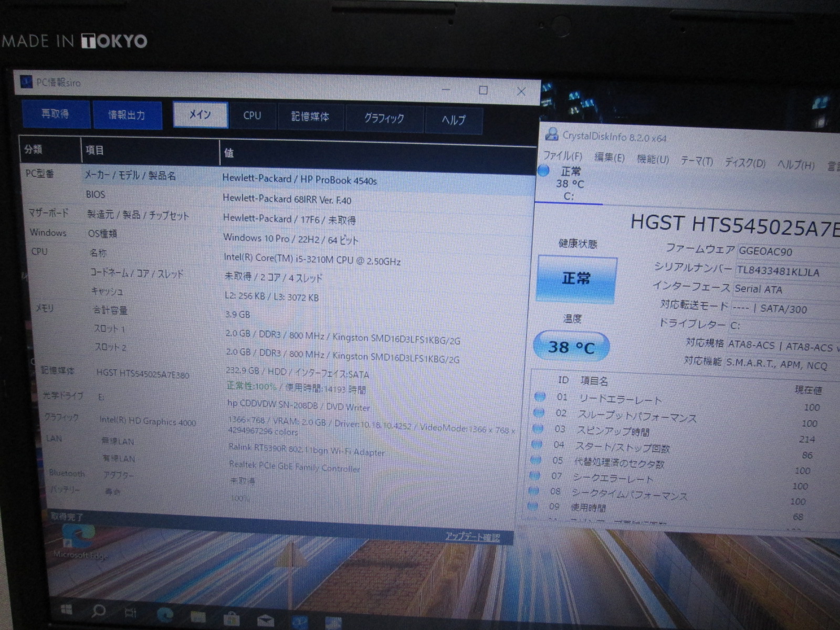Click status dot for リードエラーレート row
The width and height of the screenshot is (840, 630).
[539, 396]
